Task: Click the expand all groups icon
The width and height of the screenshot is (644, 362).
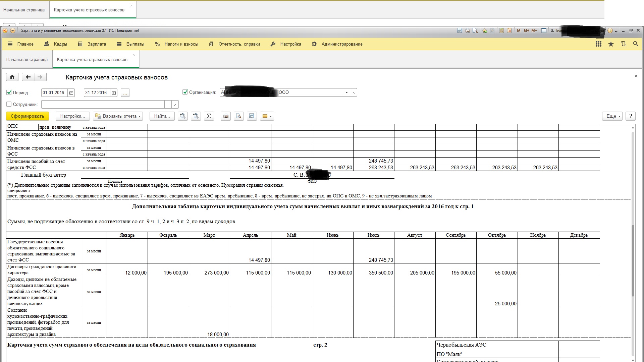Action: pos(183,116)
